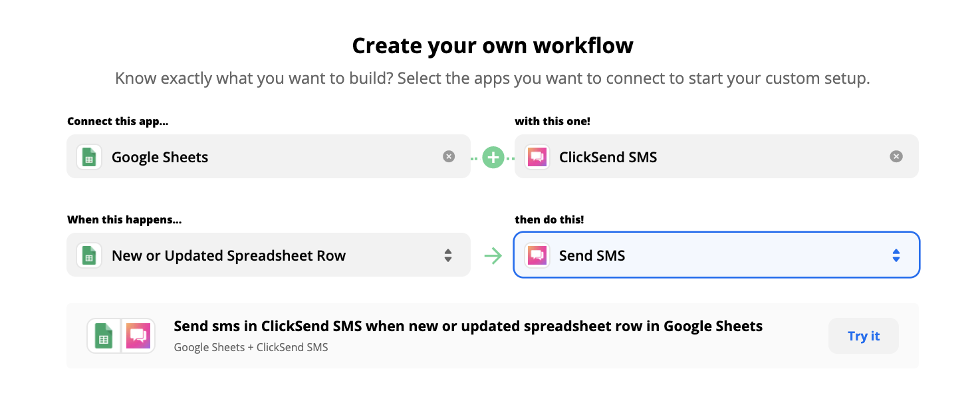Click the 'with this one!' label
Screen dimensions: 980x399
point(552,122)
